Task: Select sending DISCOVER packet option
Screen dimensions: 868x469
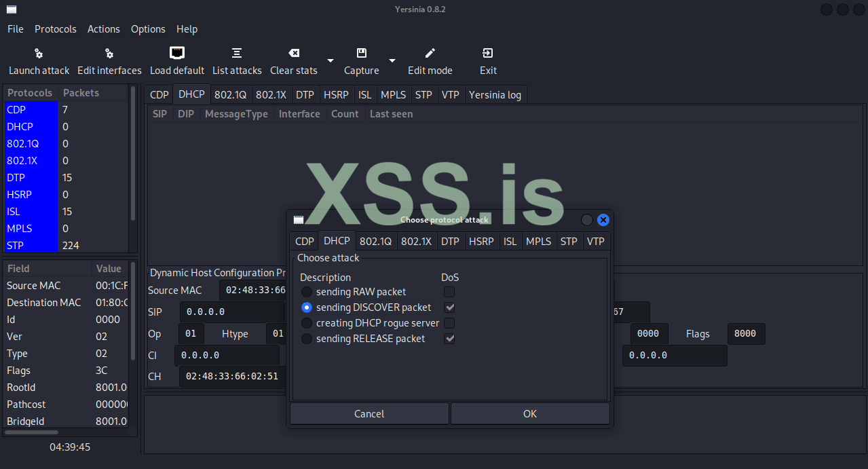Action: point(366,307)
